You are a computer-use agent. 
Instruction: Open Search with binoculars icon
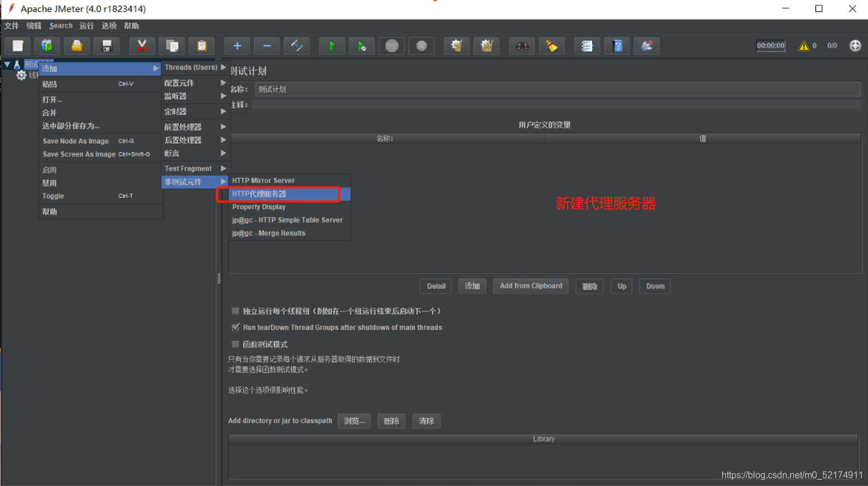coord(522,46)
